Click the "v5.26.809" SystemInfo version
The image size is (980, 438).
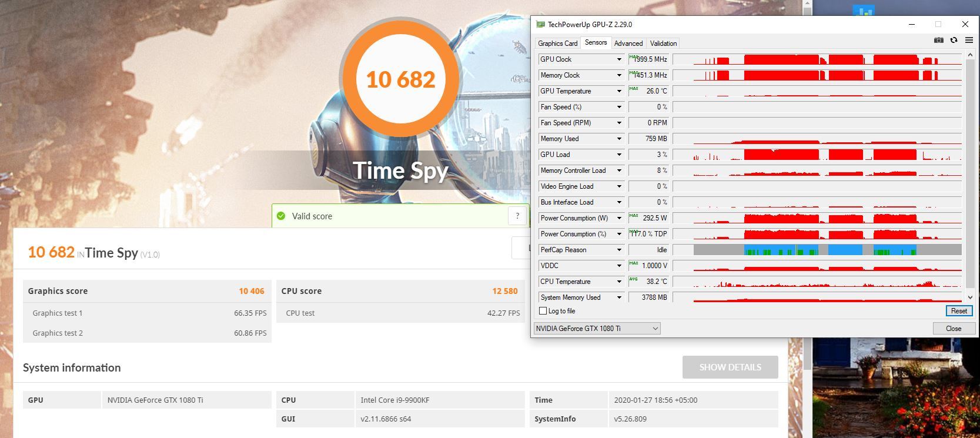[630, 419]
